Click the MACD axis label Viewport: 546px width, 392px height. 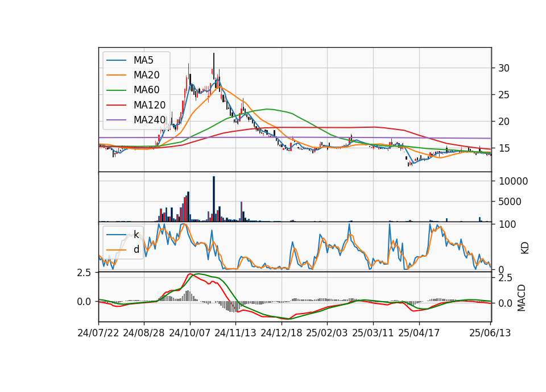click(x=522, y=298)
